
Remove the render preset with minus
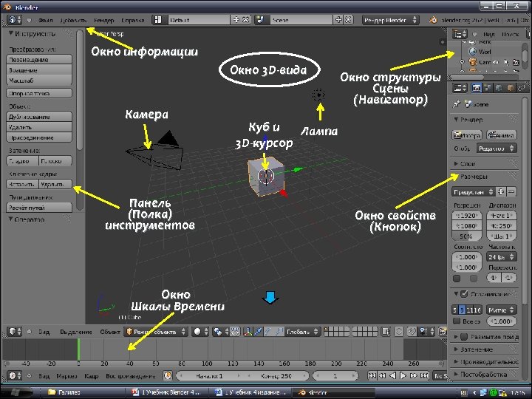[511, 191]
